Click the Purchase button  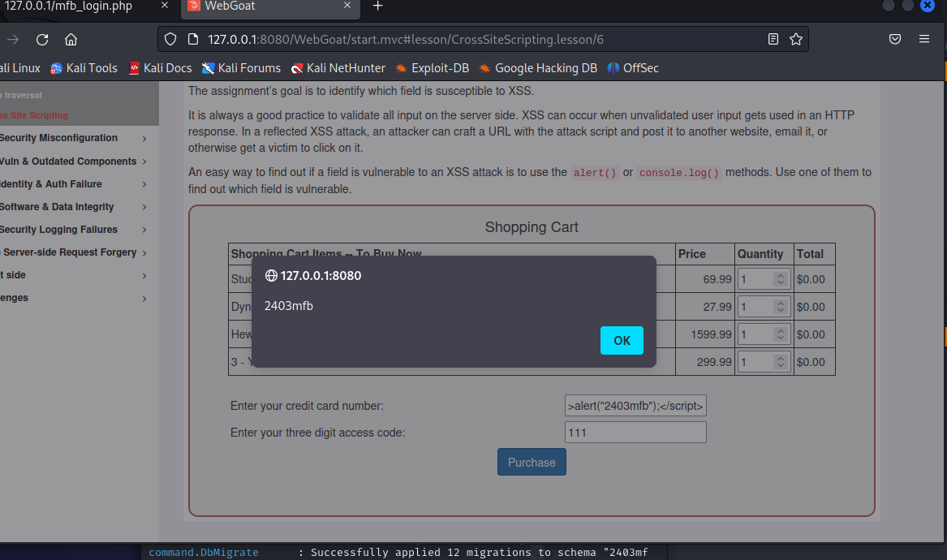tap(532, 462)
